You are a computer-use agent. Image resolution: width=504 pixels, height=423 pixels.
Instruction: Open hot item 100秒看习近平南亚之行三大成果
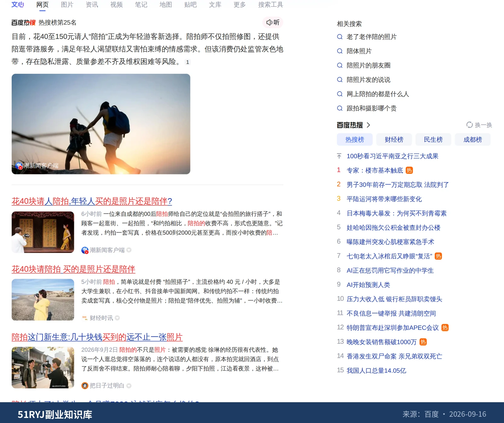tap(392, 156)
